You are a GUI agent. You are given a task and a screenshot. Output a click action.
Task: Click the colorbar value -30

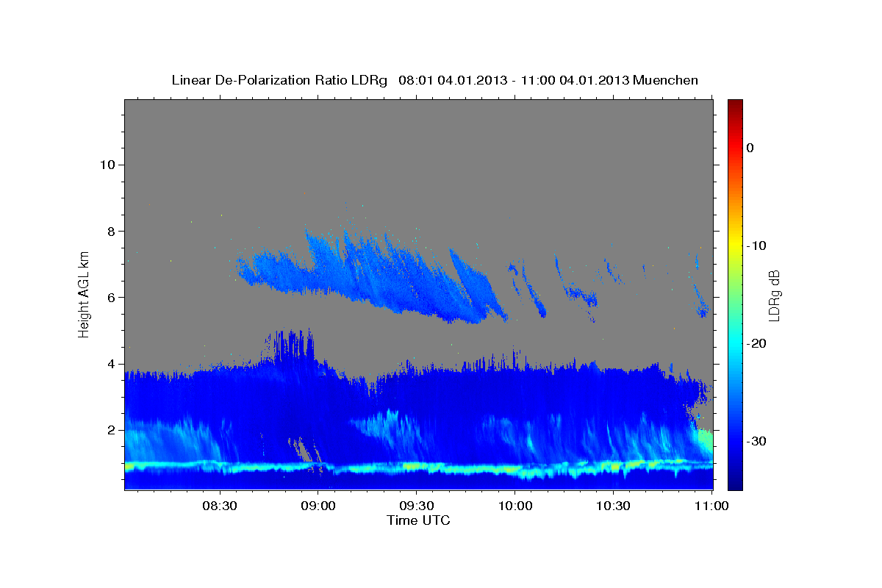(x=756, y=441)
